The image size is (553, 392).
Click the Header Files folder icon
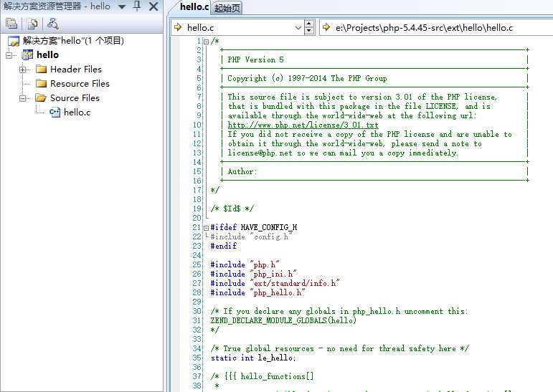[x=42, y=69]
